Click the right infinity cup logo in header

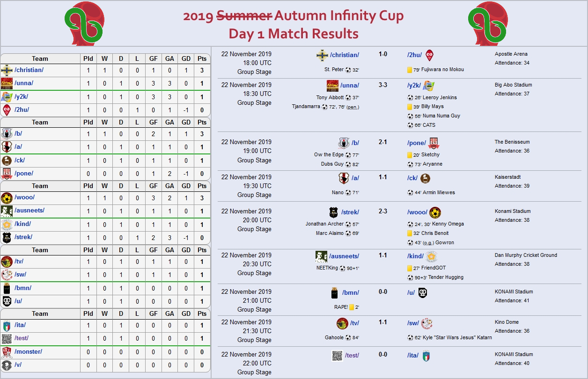coord(488,24)
